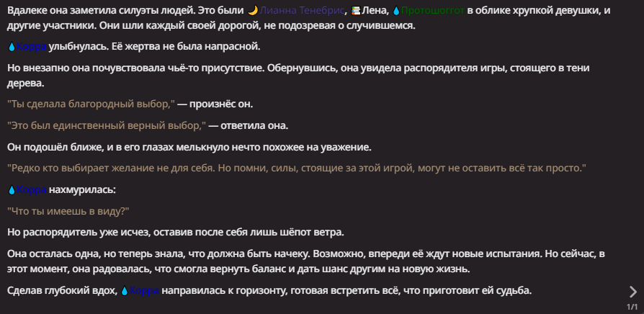
Task: Click the 1/1 swipe counter
Action: click(632, 307)
